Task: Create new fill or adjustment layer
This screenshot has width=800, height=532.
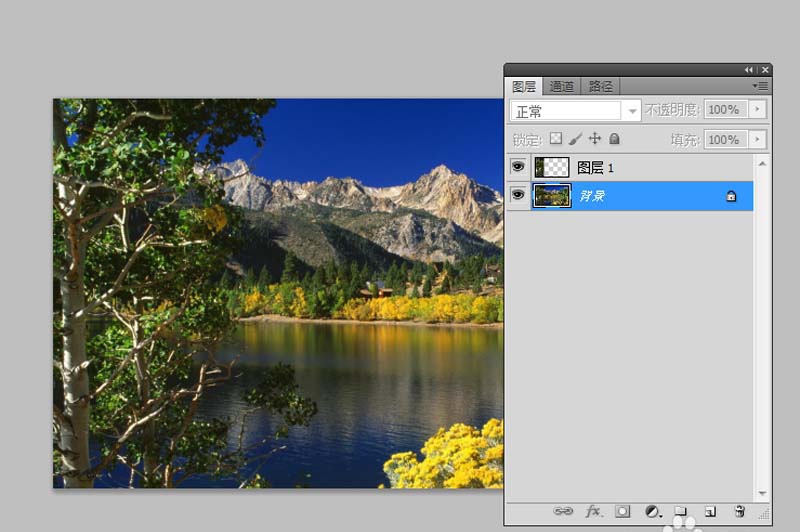Action: [x=653, y=512]
